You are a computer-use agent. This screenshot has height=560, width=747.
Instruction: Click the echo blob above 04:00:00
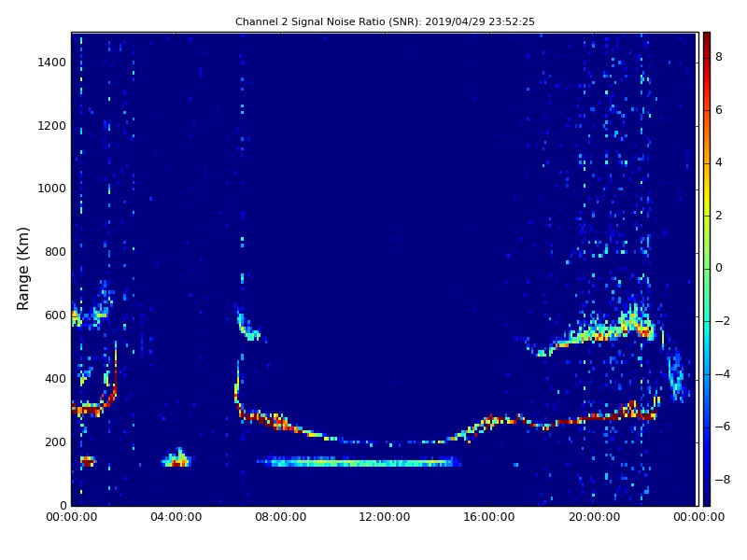(x=176, y=460)
